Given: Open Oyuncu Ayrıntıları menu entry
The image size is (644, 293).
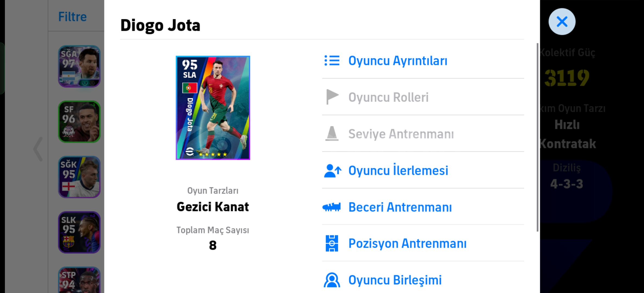Looking at the screenshot, I should 398,61.
